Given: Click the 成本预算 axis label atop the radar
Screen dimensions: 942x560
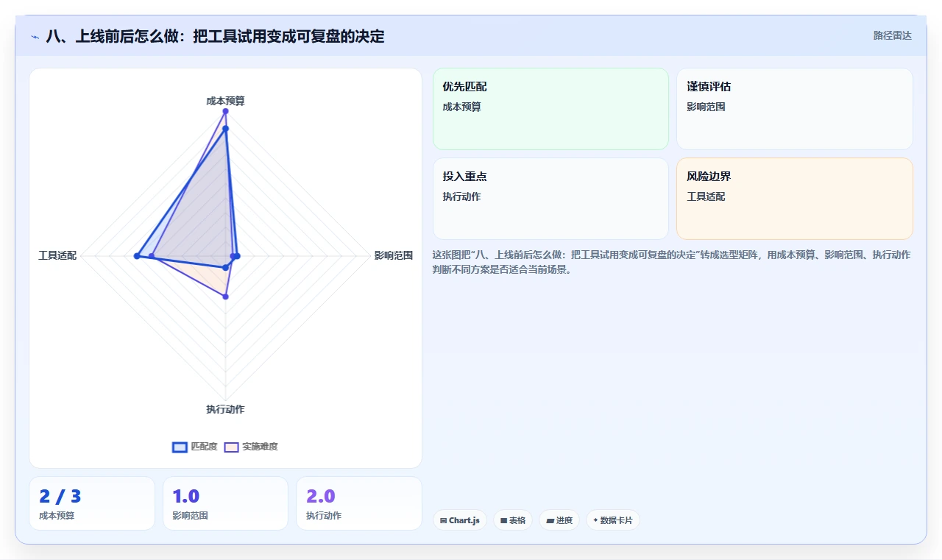Looking at the screenshot, I should 225,101.
